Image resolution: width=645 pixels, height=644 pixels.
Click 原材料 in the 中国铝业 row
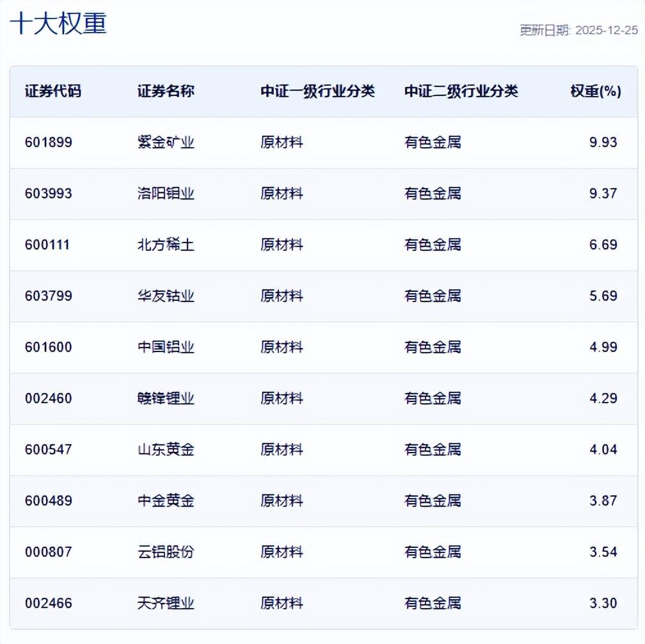pos(282,347)
